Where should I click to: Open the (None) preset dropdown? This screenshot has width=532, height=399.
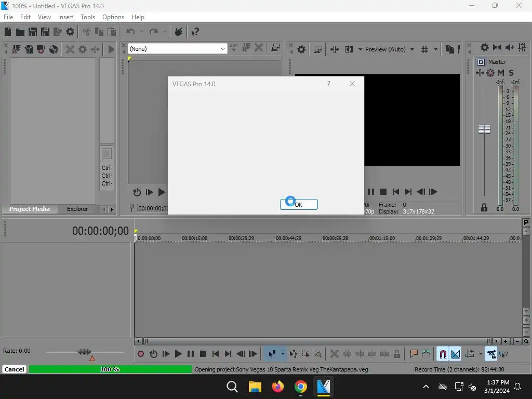(178, 49)
